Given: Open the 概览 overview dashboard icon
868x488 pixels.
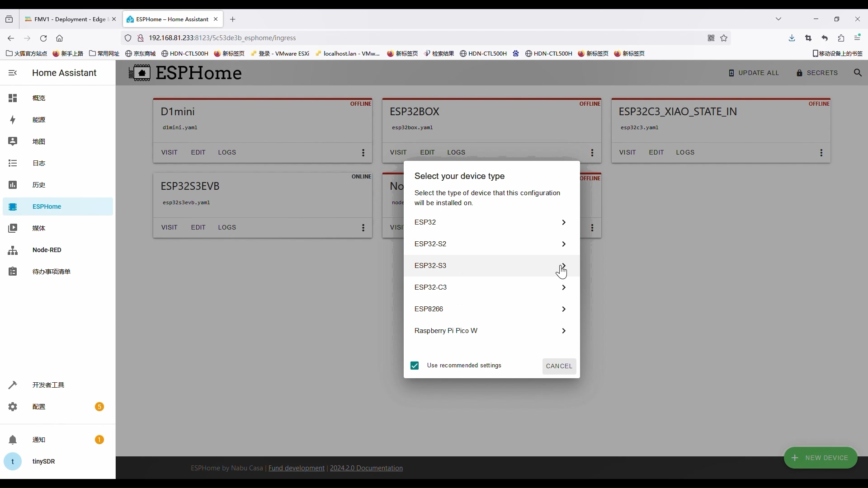Looking at the screenshot, I should [x=13, y=98].
